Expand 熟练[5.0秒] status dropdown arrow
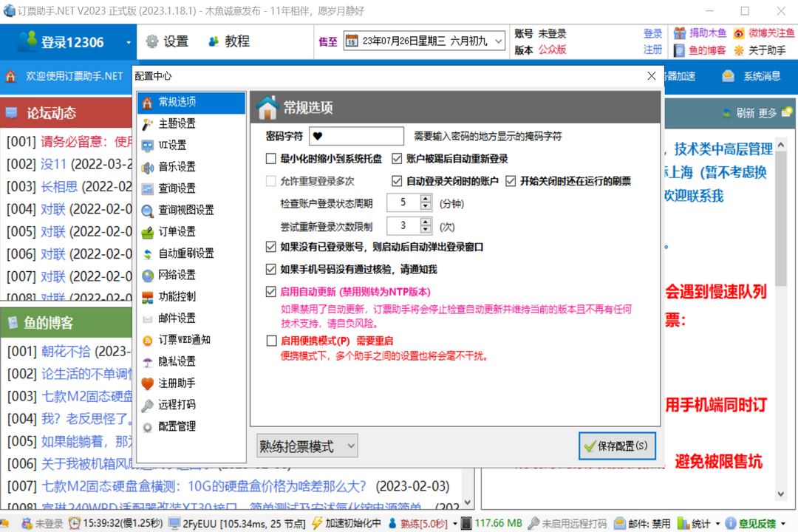This screenshot has height=532, width=798. click(454, 523)
